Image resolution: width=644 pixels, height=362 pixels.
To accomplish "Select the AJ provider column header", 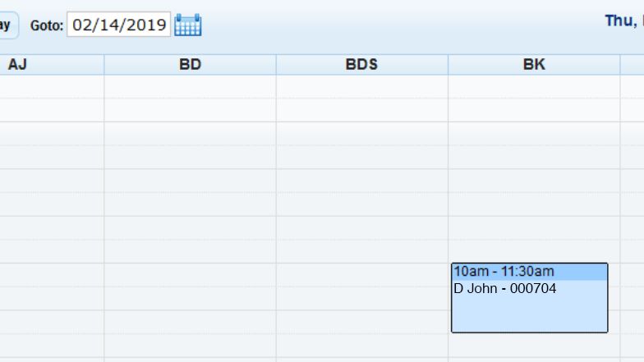I will point(18,65).
